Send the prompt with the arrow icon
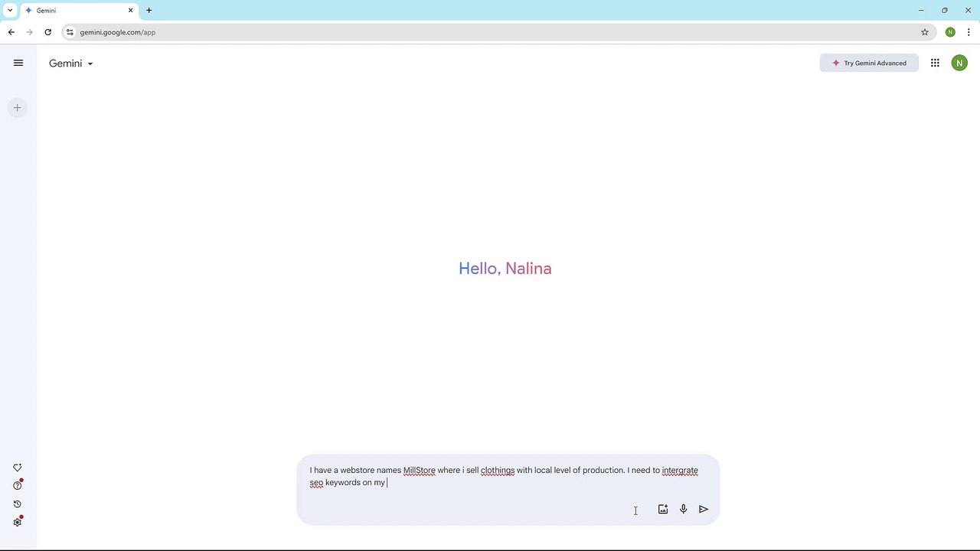Viewport: 980px width, 551px height. pos(704,509)
